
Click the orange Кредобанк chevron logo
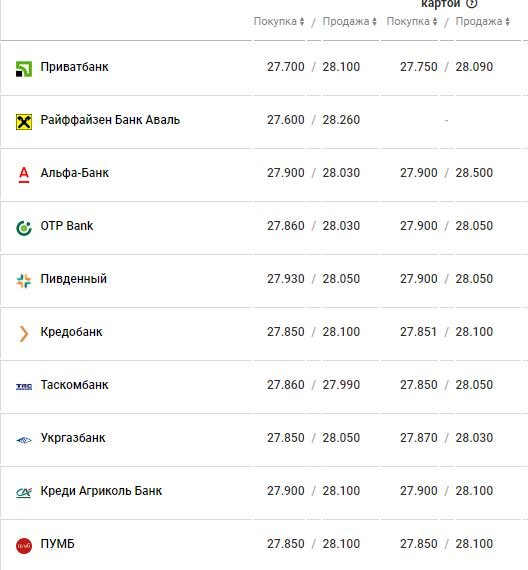click(x=24, y=334)
